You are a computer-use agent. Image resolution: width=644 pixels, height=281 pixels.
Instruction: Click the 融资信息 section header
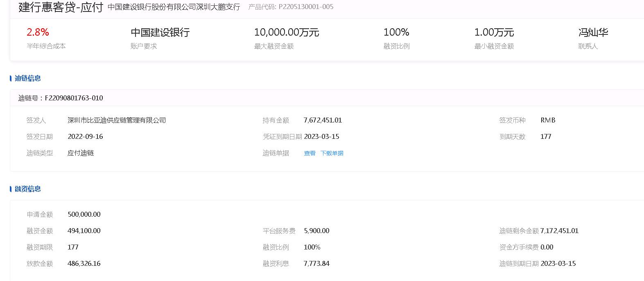27,189
